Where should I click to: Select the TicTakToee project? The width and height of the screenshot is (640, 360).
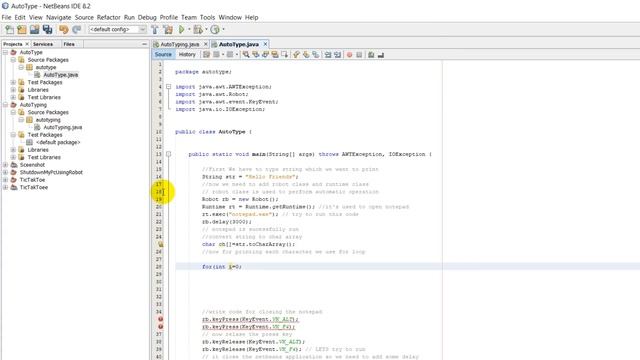34,187
